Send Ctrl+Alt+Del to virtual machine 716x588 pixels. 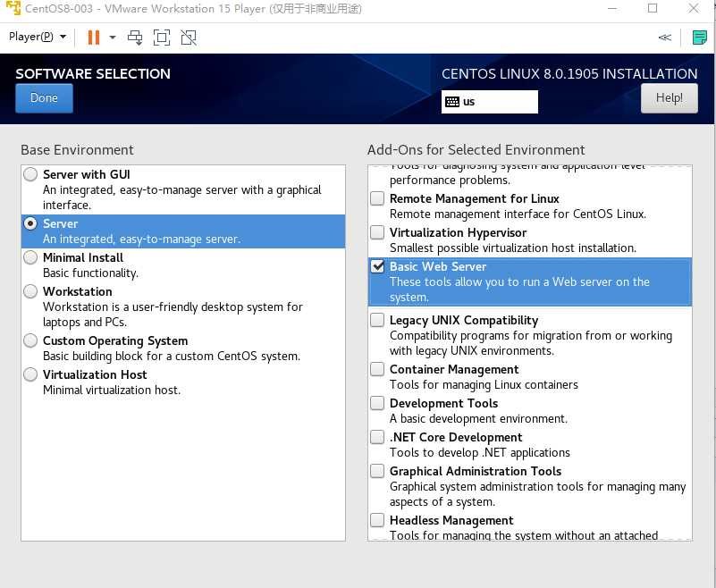pyautogui.click(x=135, y=38)
